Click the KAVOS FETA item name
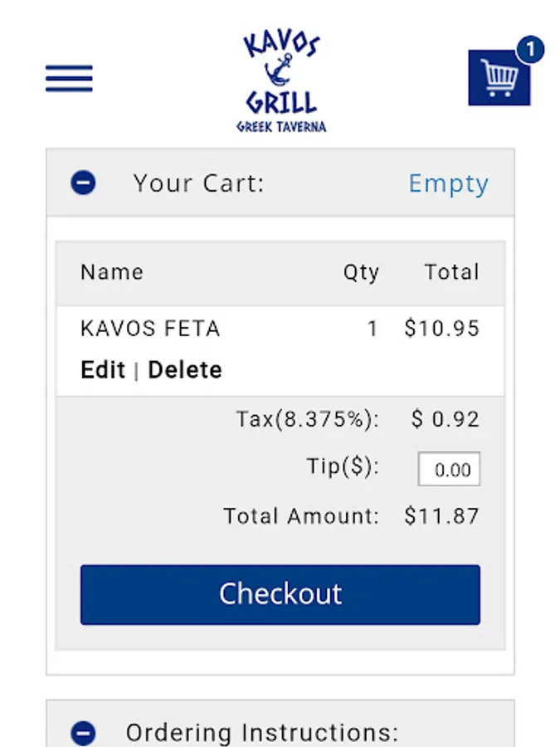This screenshot has width=560, height=747. (x=150, y=329)
